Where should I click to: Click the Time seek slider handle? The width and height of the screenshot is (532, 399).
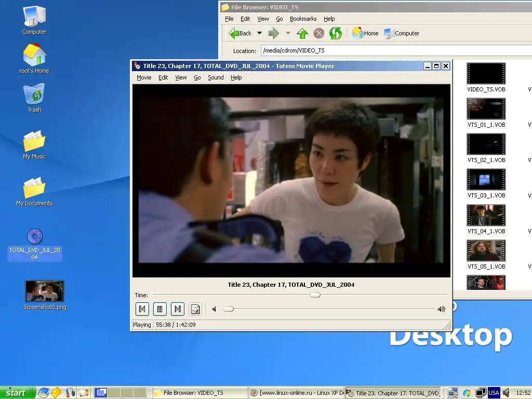click(x=315, y=295)
